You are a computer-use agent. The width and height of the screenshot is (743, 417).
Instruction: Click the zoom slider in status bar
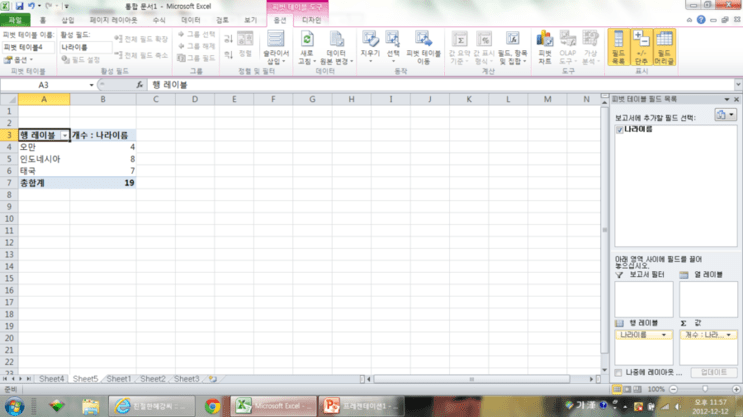point(705,389)
